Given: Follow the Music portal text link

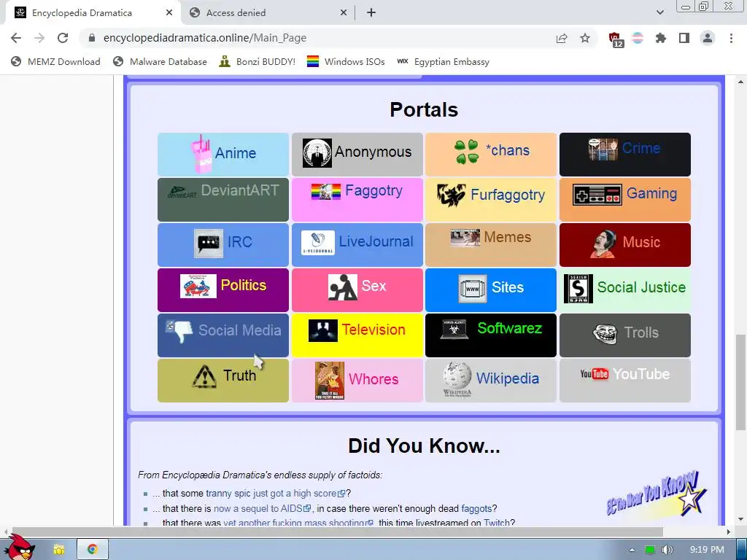Looking at the screenshot, I should [x=641, y=242].
